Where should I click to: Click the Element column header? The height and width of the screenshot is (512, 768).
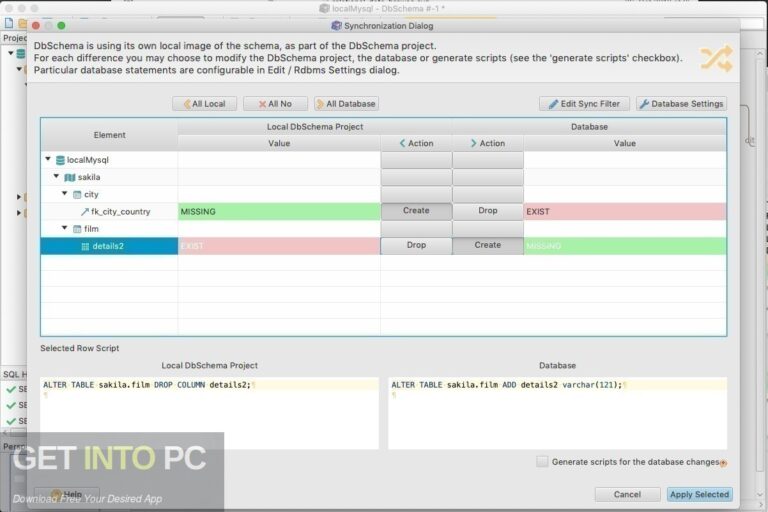[109, 135]
